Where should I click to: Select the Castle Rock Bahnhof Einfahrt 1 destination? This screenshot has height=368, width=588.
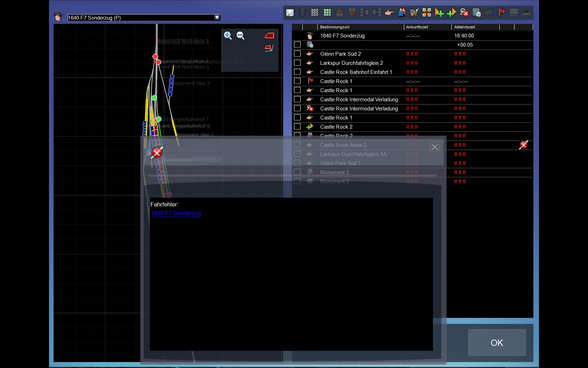point(356,72)
